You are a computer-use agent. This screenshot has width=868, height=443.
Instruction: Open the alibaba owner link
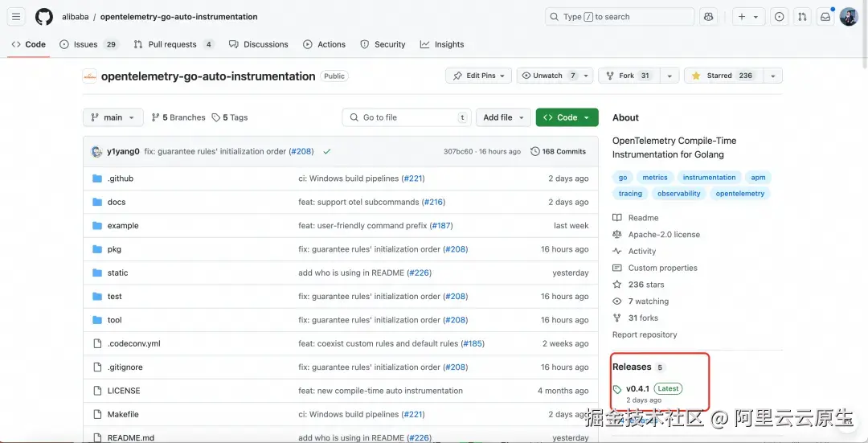(76, 17)
